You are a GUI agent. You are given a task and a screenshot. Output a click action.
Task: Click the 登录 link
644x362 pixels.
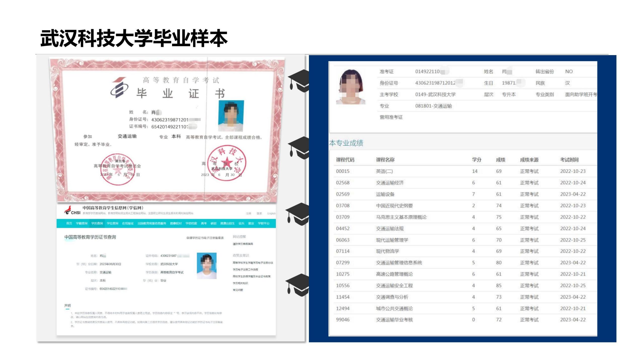click(259, 213)
